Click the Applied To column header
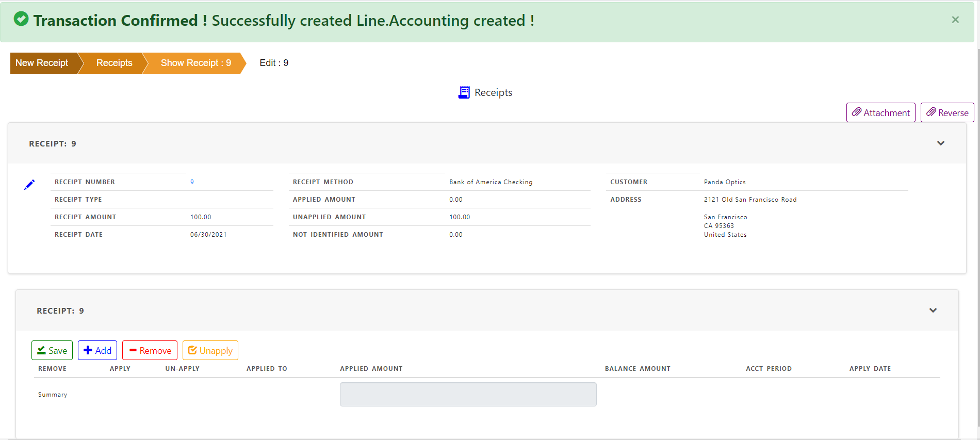The width and height of the screenshot is (980, 440). click(267, 369)
